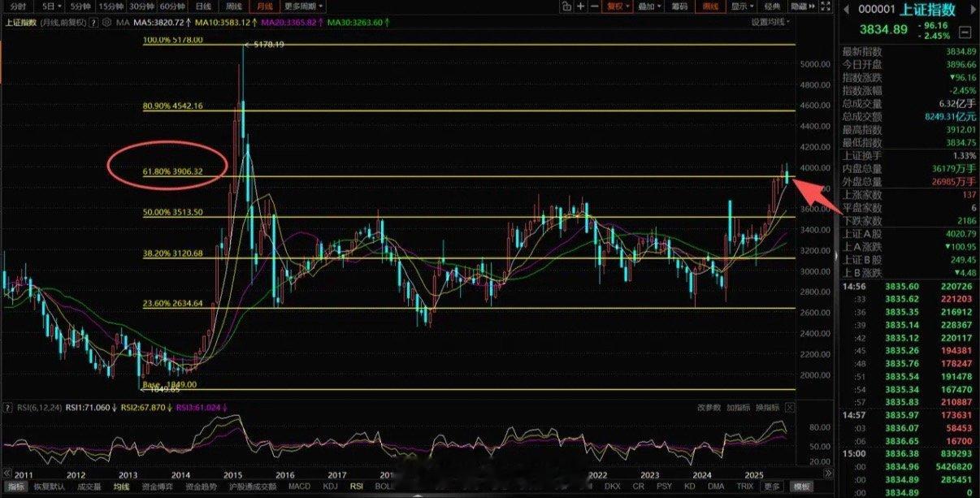Click the MA30:3263.60 moving average label

(x=354, y=22)
